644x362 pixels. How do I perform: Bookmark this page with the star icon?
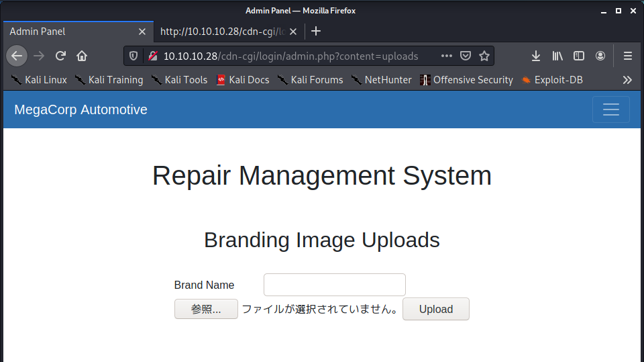[x=484, y=56]
